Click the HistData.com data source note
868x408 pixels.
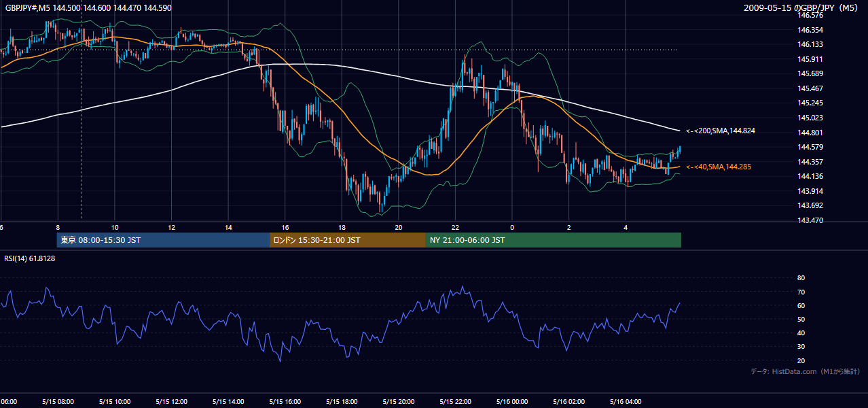coord(805,371)
